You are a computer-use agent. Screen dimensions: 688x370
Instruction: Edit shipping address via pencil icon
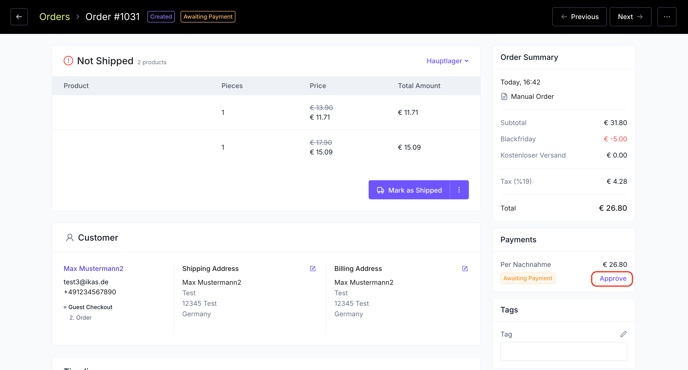(313, 269)
